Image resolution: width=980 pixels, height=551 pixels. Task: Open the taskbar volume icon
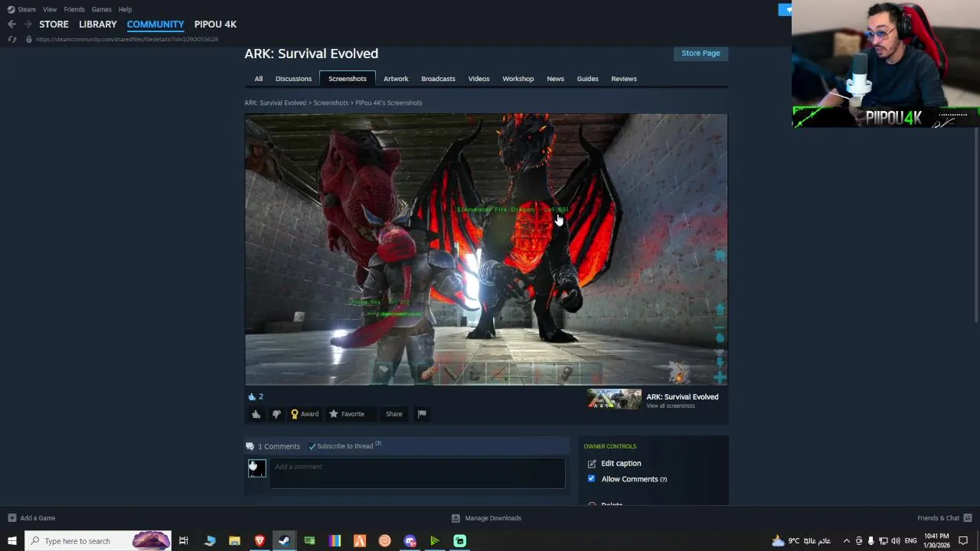895,541
